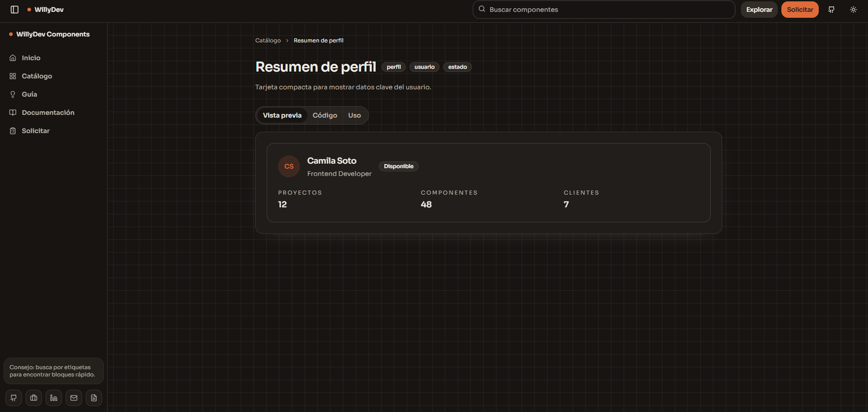
Task: Open the Uso tab
Action: click(x=354, y=115)
